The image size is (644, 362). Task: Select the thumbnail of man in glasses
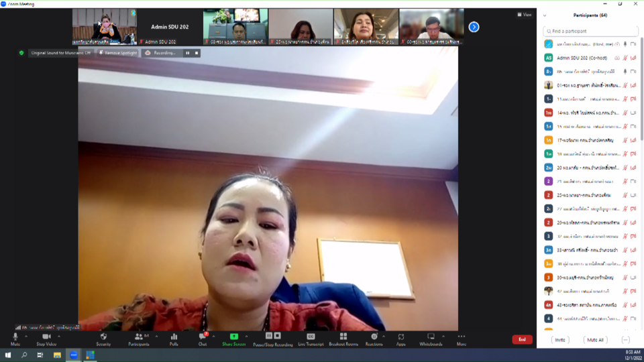(x=431, y=27)
